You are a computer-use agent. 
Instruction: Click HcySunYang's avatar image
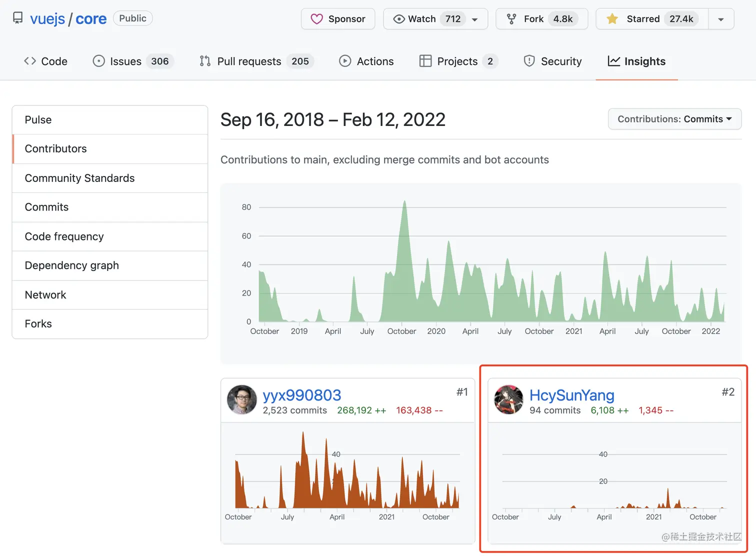pyautogui.click(x=508, y=399)
